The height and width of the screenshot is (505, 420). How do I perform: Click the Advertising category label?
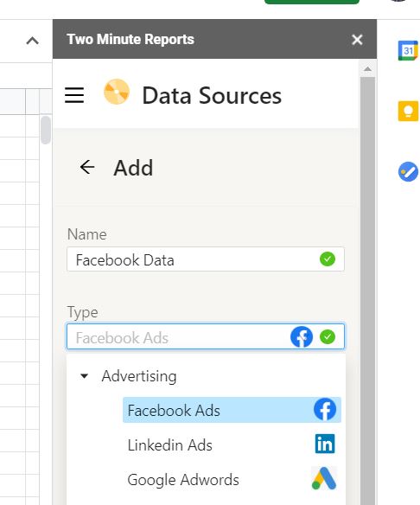click(x=139, y=376)
